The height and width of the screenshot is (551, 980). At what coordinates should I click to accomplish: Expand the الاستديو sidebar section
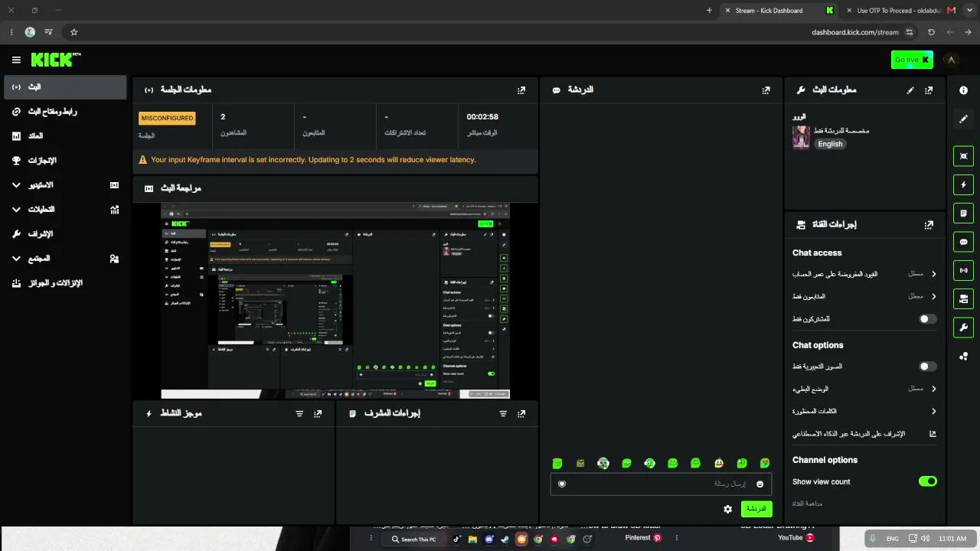coord(64,185)
